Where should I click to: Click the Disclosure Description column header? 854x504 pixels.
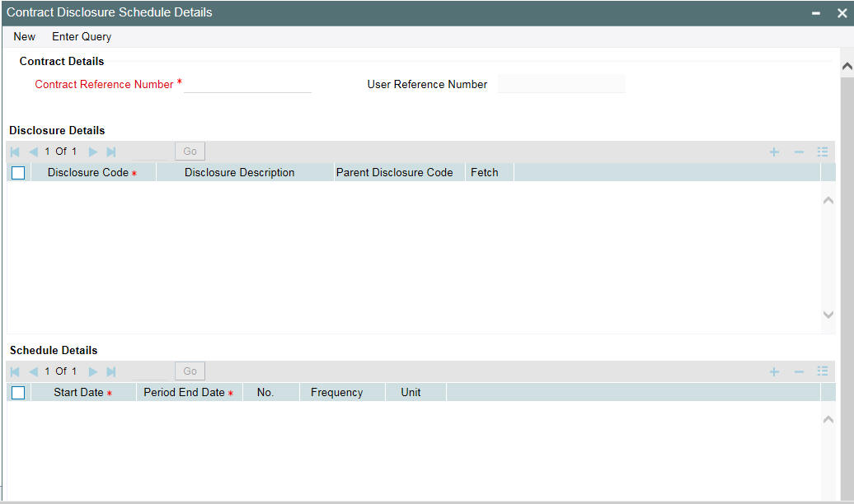[245, 173]
